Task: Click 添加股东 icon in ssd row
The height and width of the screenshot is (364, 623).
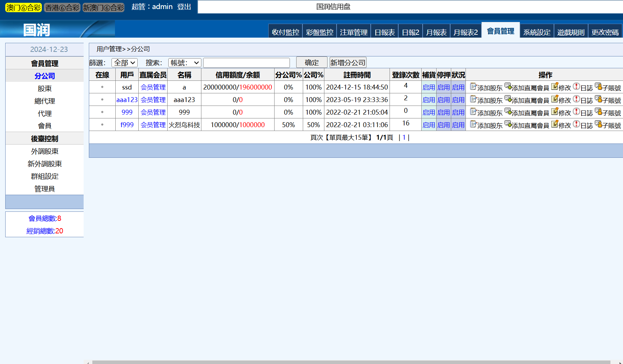Action: 473,86
